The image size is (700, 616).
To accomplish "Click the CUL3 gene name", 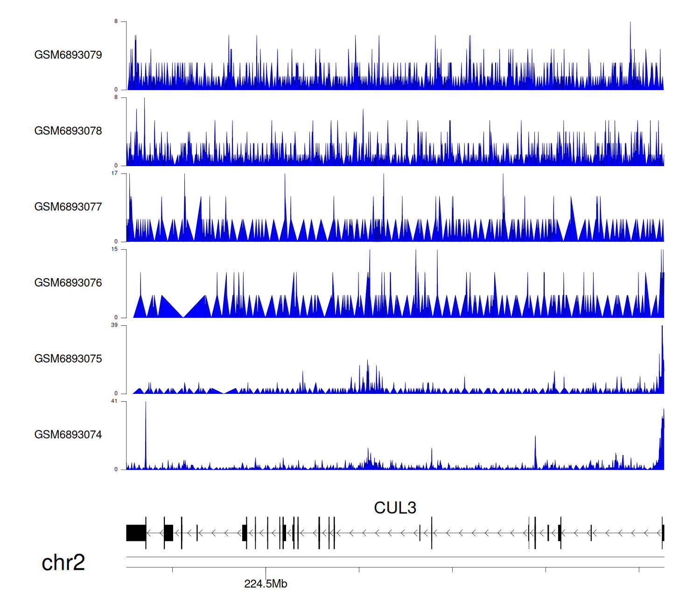I will point(395,508).
